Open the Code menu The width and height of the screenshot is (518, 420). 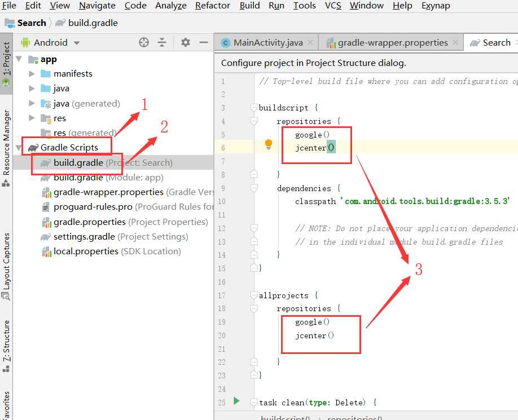[135, 6]
